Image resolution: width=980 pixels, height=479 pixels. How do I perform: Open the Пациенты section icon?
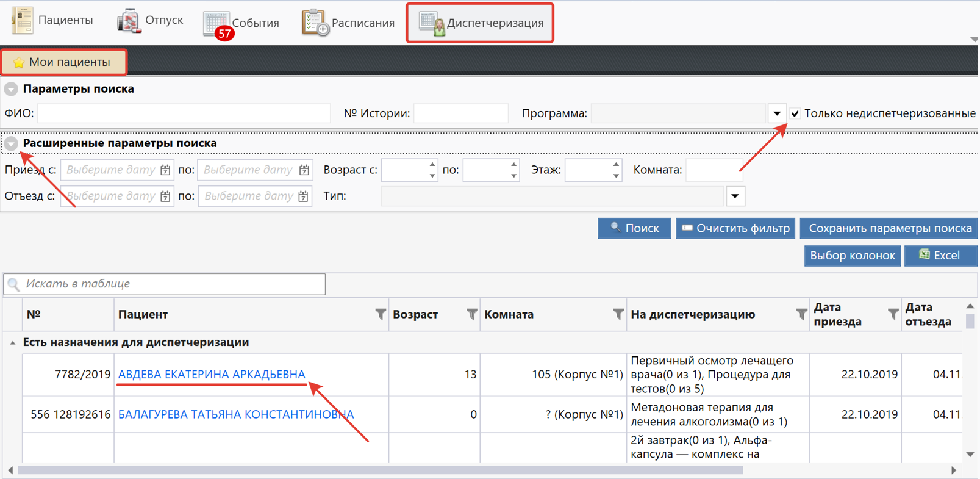(23, 20)
